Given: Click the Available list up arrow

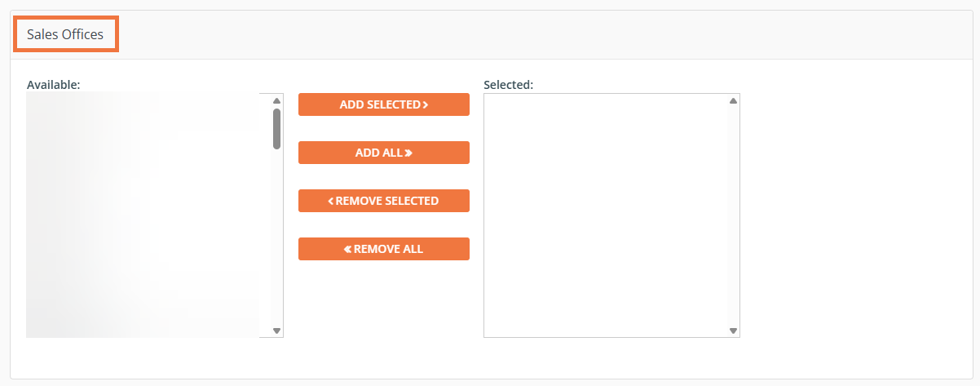Looking at the screenshot, I should pyautogui.click(x=276, y=100).
